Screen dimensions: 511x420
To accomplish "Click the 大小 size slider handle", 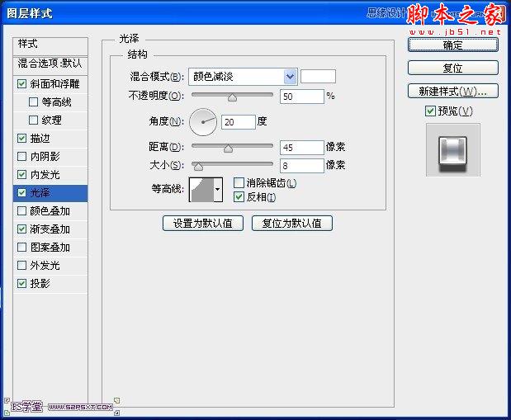I will pos(198,167).
